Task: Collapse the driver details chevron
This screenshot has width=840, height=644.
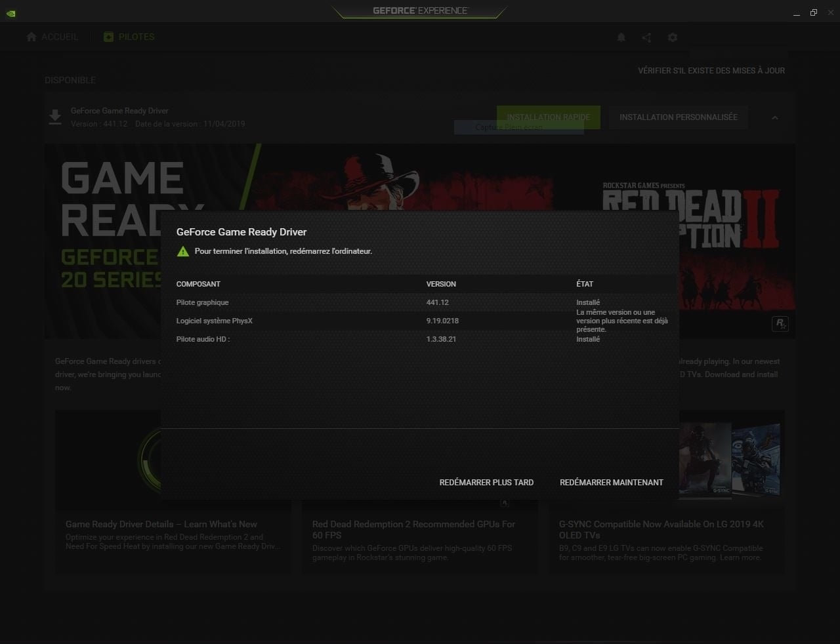Action: [774, 117]
